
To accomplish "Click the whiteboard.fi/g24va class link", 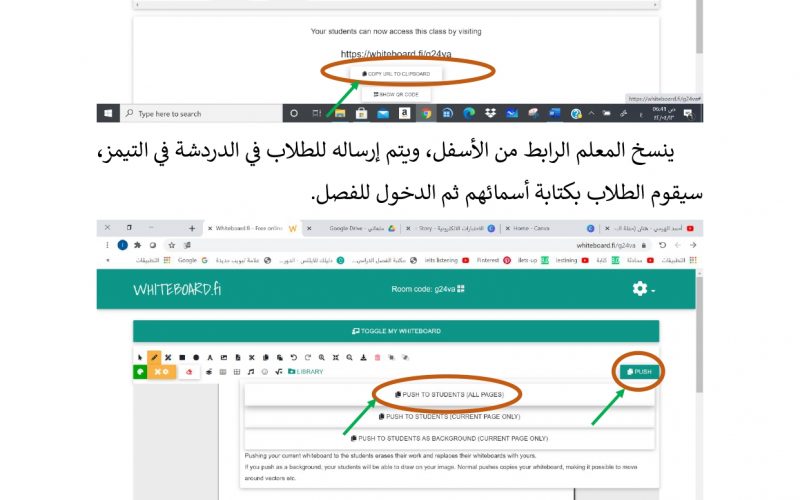I will tap(396, 54).
